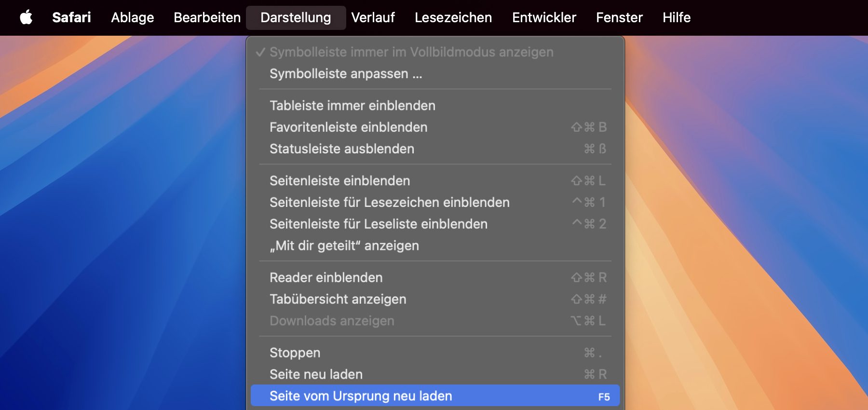Open the Bearbeiten menu

pyautogui.click(x=207, y=17)
